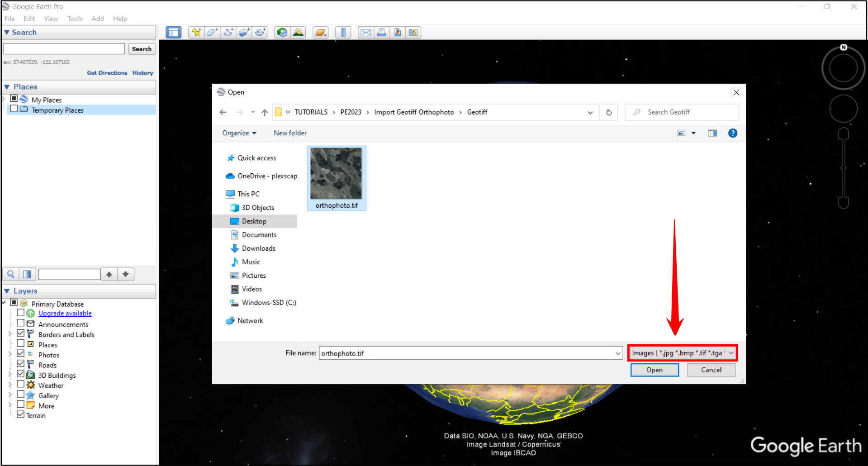Screen dimensions: 868x466
Task: Click New folder in the Open dialog
Action: click(290, 133)
